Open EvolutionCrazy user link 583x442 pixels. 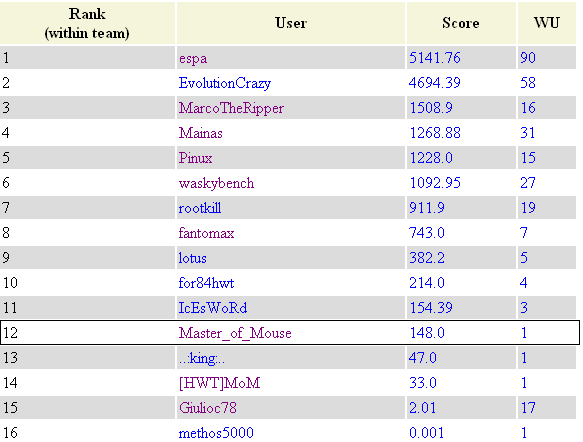click(x=225, y=83)
